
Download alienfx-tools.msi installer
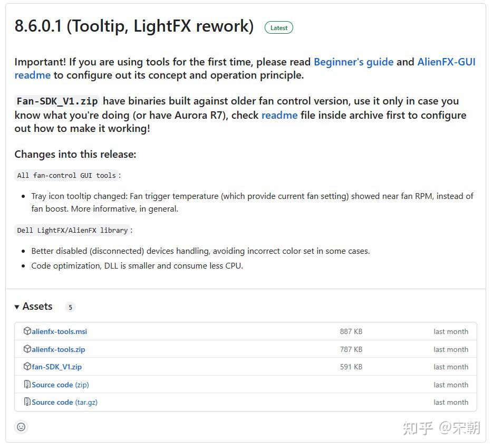pyautogui.click(x=59, y=332)
